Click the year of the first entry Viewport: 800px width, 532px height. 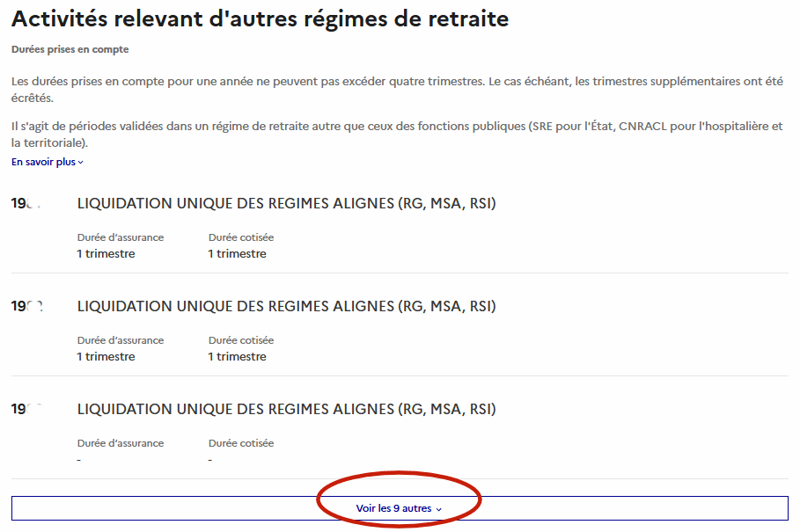click(x=27, y=204)
